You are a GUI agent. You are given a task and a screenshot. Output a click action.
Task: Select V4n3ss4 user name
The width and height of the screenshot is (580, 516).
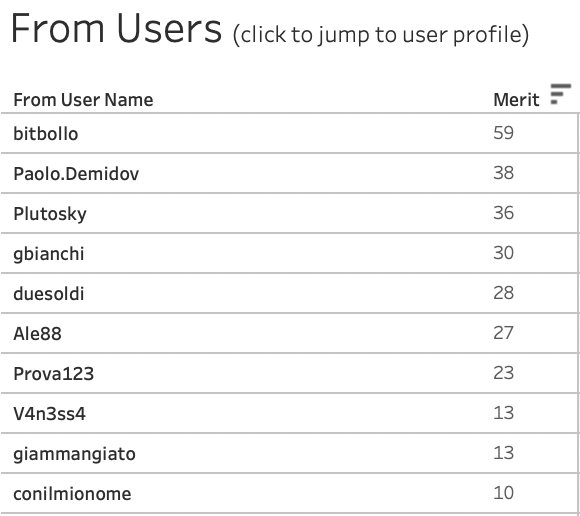[50, 414]
